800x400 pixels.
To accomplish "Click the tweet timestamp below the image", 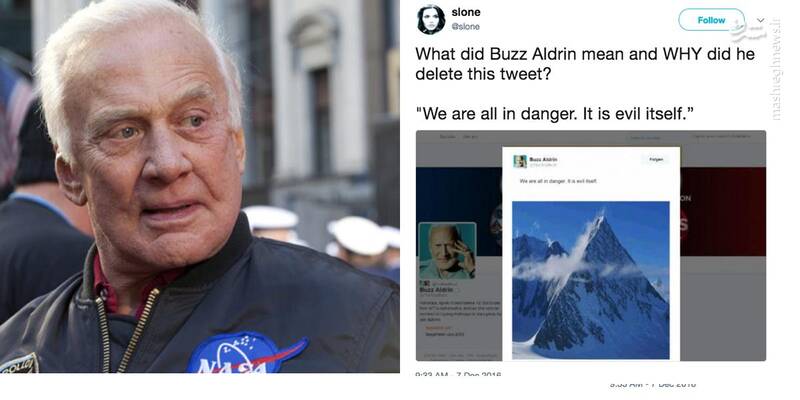I will [x=459, y=375].
